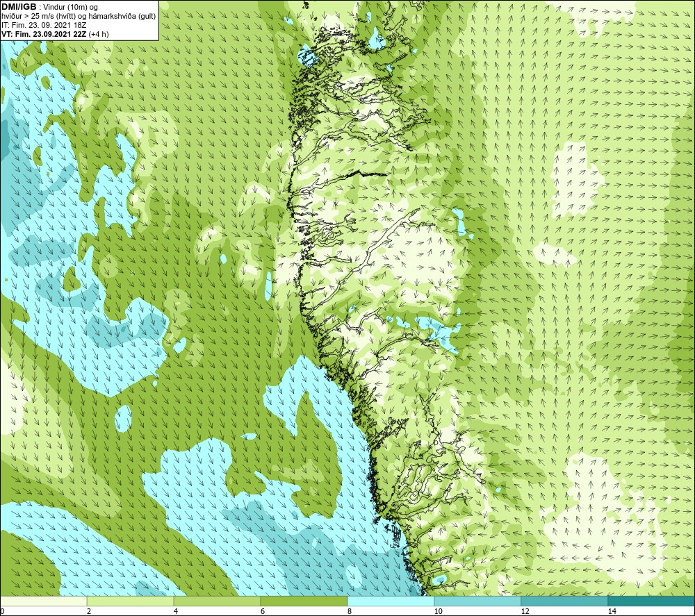Screen dimensions: 695x616
Task: Click the scale label '8'
Action: [x=350, y=612]
